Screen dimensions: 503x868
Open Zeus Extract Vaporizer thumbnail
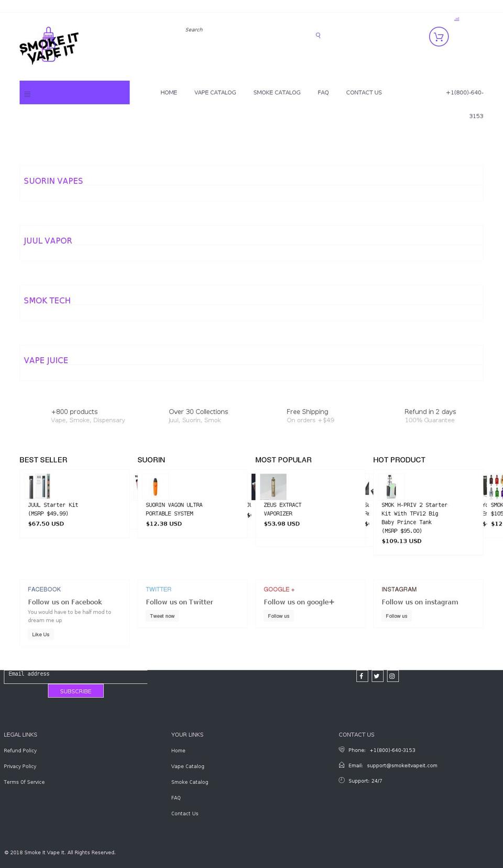[273, 486]
